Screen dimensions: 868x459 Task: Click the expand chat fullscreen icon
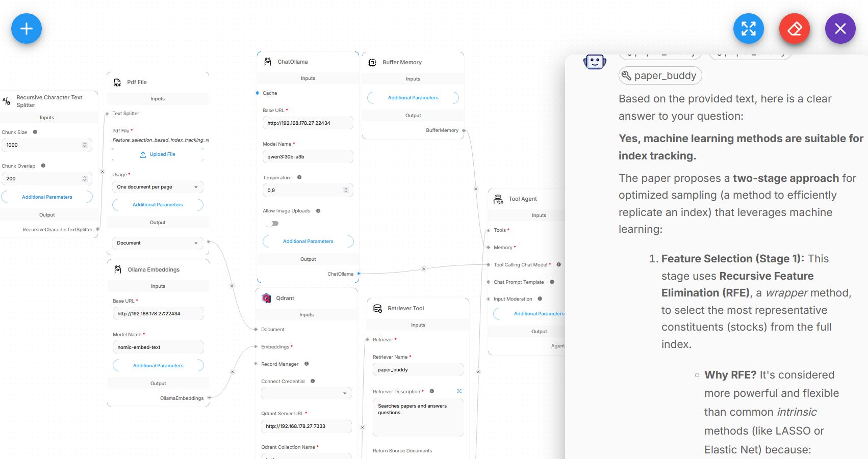pos(748,29)
